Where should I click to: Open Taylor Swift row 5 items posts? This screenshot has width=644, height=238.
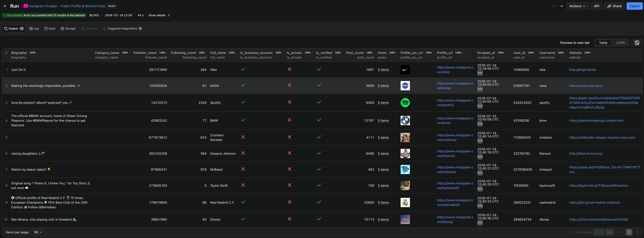(383, 185)
